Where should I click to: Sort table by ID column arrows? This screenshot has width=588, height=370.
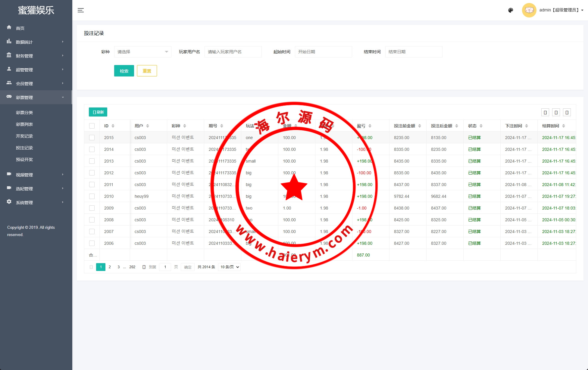[113, 126]
